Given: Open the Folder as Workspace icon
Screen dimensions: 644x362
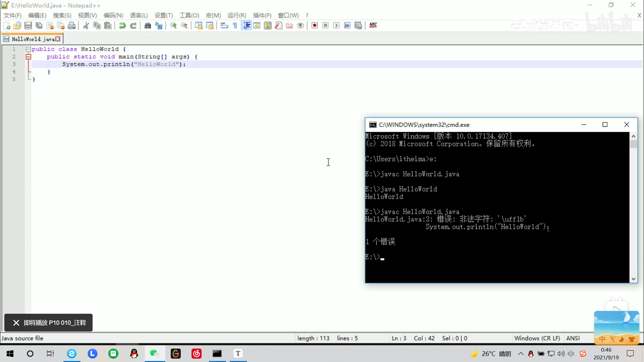Looking at the screenshot, I should 289,25.
